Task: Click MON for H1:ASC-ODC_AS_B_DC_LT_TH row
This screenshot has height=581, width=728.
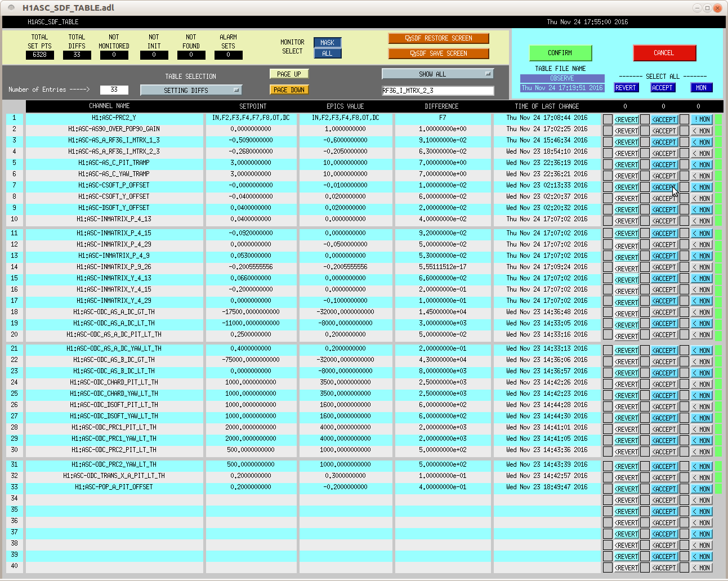Action: point(702,373)
